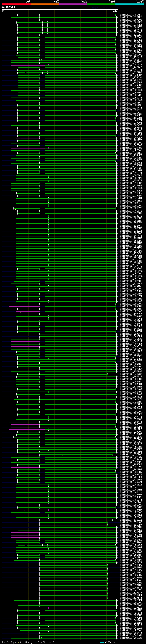146x644 pixels.
Task: Select hit label UniRef100_Q14I65
Action: pos(131,88)
